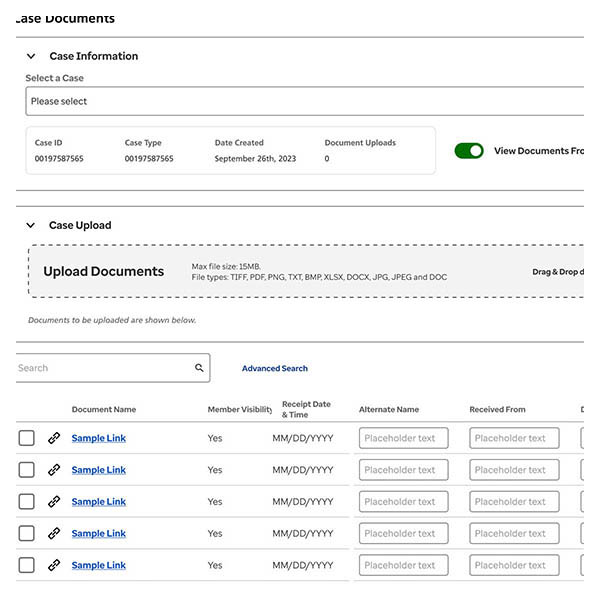Viewport: 600px width, 600px height.
Task: Click the magnifying glass search icon
Action: tap(199, 368)
